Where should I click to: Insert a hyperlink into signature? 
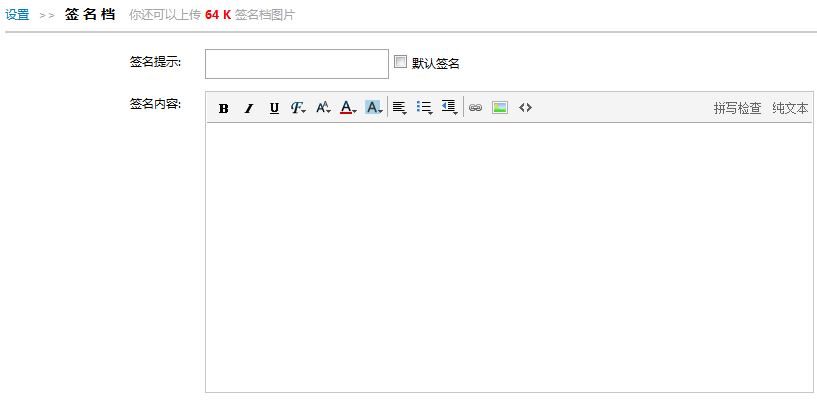[x=475, y=108]
